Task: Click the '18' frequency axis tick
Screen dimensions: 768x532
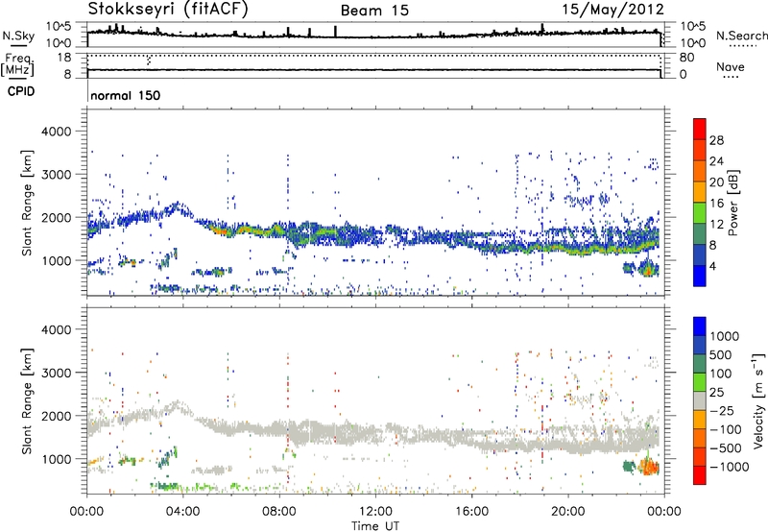Action: coord(64,58)
